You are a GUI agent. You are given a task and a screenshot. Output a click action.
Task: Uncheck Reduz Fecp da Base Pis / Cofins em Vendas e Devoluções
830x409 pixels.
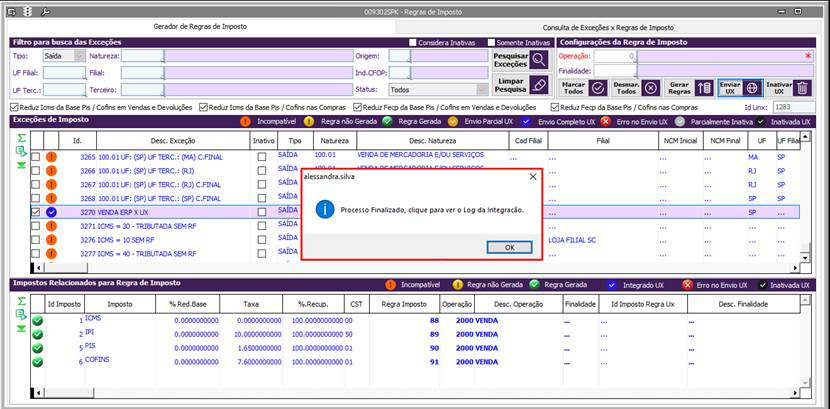(357, 107)
